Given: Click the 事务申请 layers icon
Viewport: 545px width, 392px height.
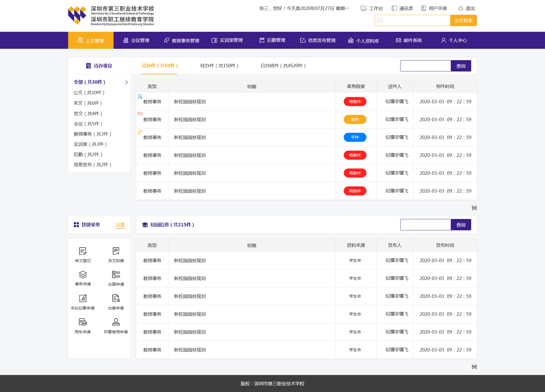Looking at the screenshot, I should 83,275.
